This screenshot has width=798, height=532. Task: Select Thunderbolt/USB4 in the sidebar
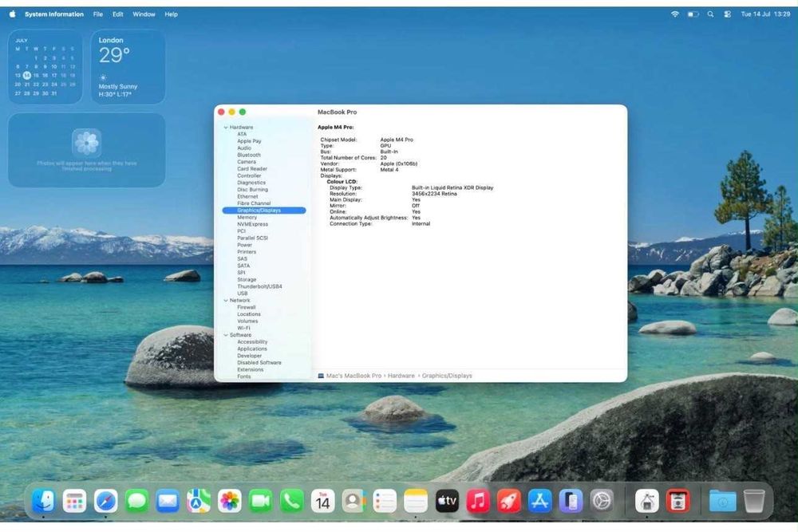pos(259,286)
